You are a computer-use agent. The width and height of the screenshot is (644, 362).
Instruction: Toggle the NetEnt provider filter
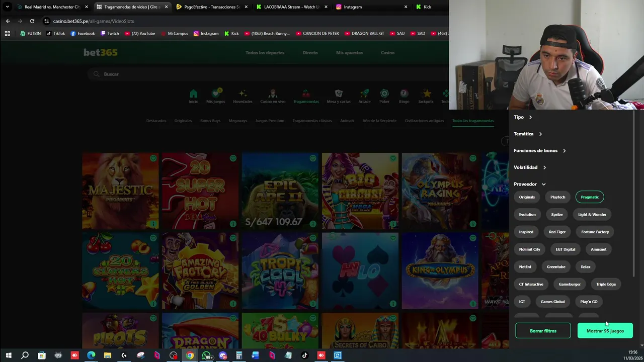(x=525, y=267)
